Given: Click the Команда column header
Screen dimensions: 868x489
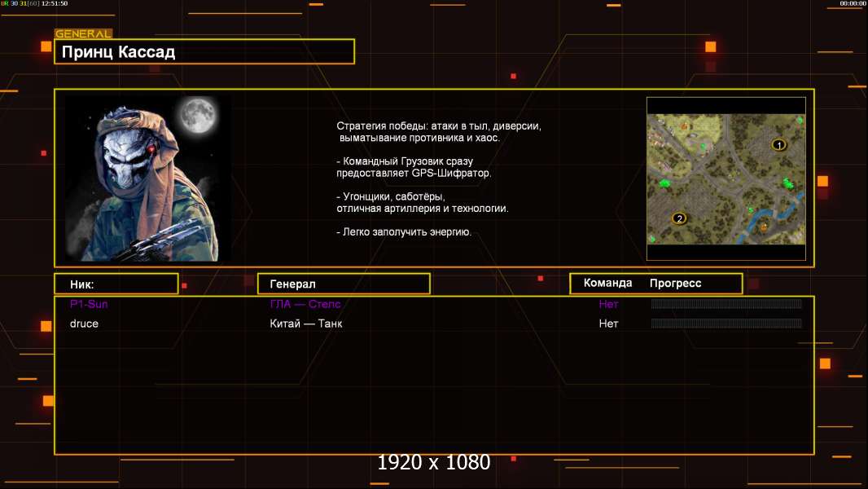Looking at the screenshot, I should (607, 283).
